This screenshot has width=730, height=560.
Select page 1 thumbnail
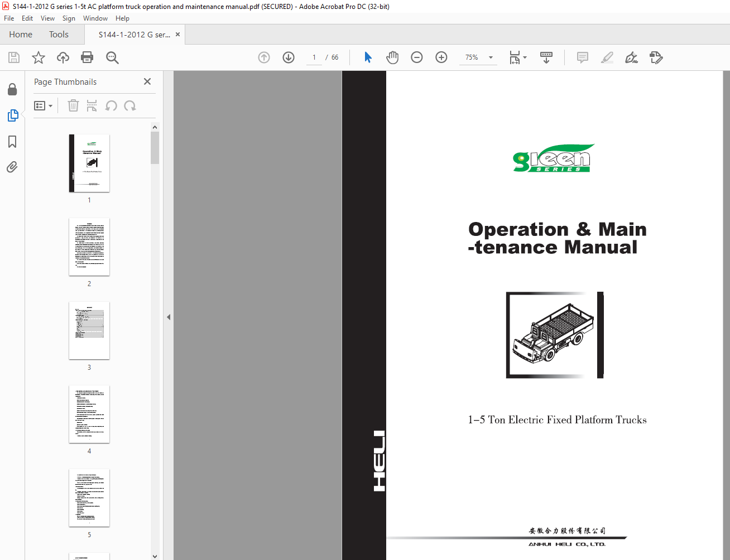click(x=89, y=163)
